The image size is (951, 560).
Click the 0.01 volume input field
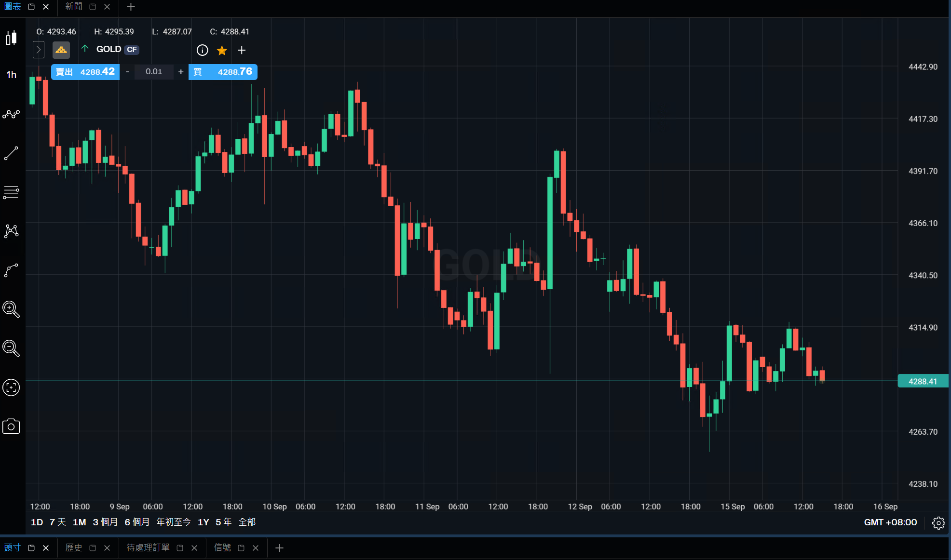coord(154,72)
